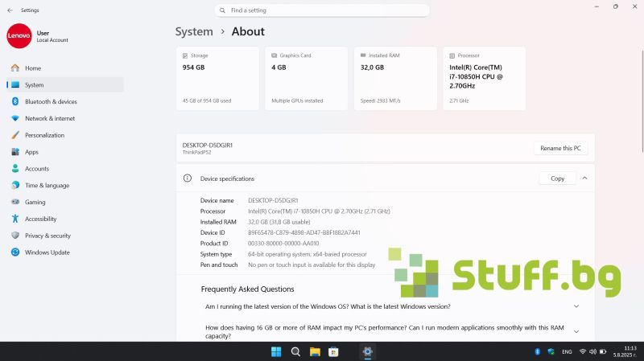Click the Windows Start button

tap(276, 351)
